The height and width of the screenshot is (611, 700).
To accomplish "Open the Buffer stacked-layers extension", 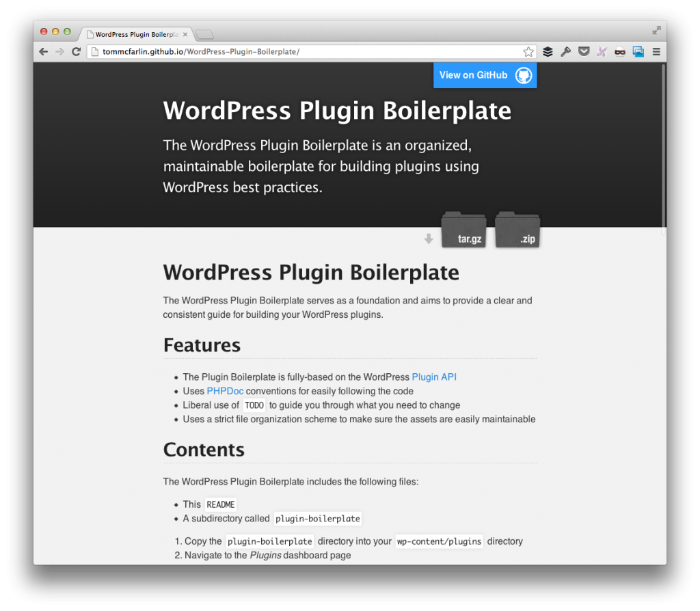I will coord(548,52).
